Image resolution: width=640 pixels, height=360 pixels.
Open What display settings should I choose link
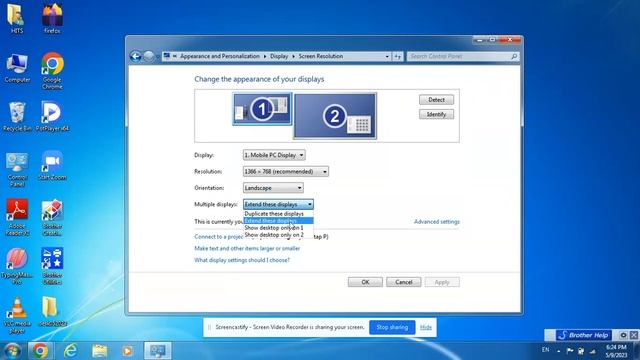pyautogui.click(x=242, y=260)
